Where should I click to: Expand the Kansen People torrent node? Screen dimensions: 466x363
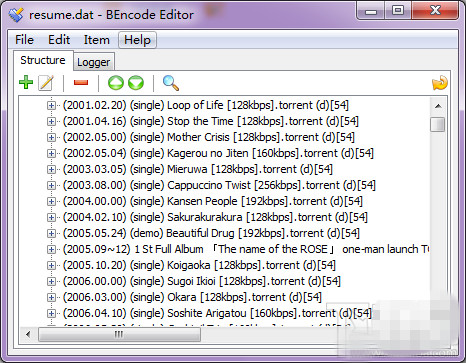[51, 201]
